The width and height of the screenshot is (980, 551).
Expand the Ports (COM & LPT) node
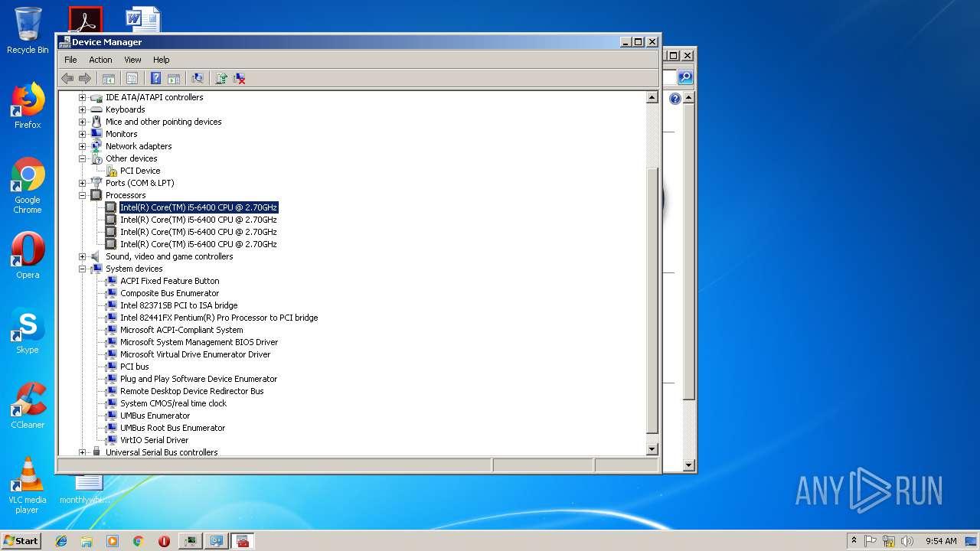83,183
